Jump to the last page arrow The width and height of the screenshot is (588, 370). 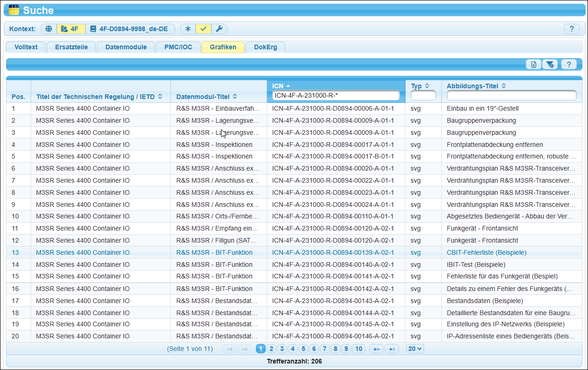pos(392,349)
